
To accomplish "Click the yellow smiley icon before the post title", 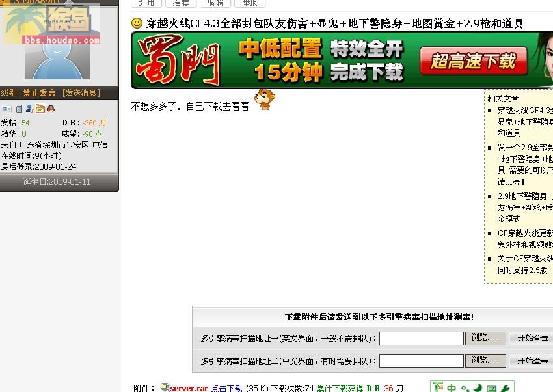I will (x=137, y=23).
